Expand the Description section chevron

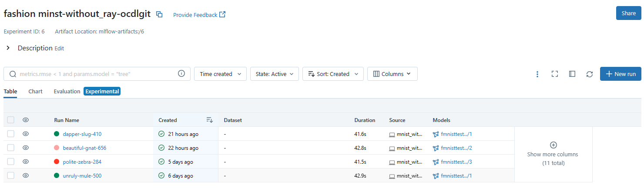coord(8,48)
